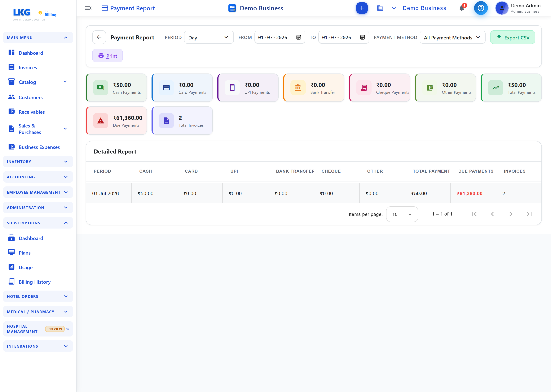
Task: Open notifications bell with 5 badge
Action: [x=462, y=8]
